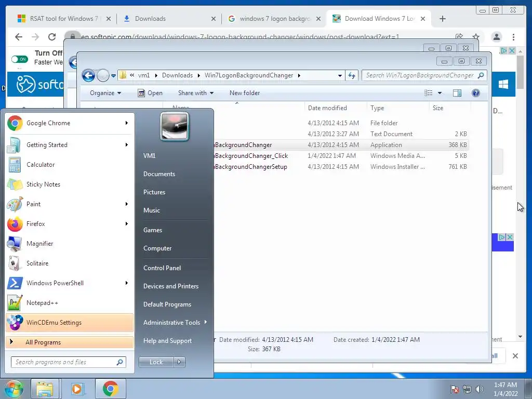The image size is (532, 399).
Task: Click Chrome taskbar icon
Action: [110, 389]
